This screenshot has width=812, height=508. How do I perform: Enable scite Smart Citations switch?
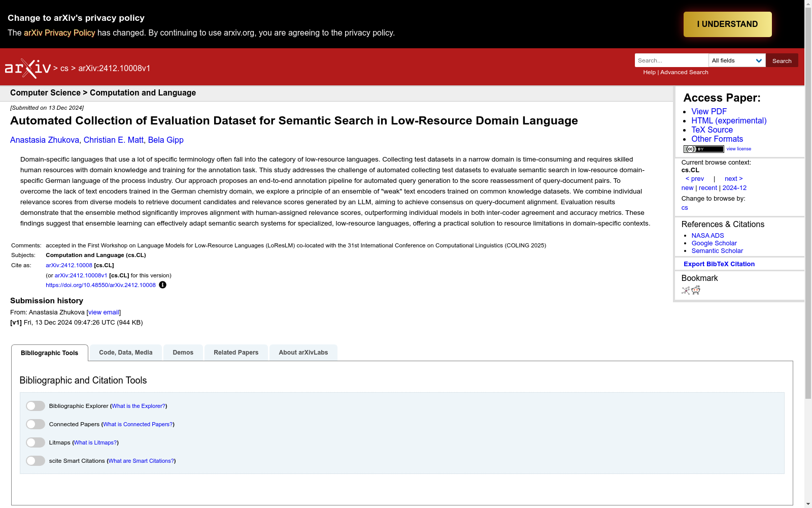click(36, 461)
